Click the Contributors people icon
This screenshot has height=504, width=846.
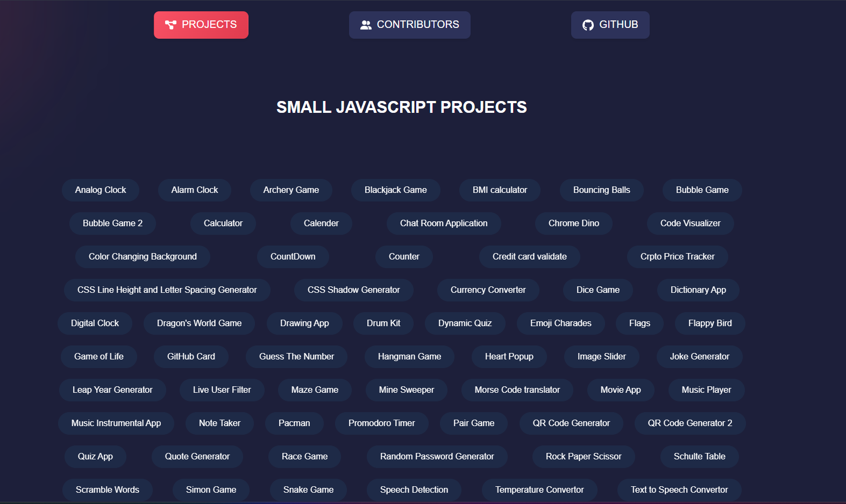366,25
